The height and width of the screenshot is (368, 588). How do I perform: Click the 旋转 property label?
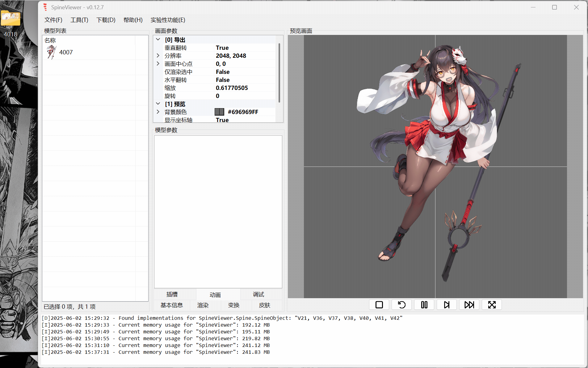coord(170,96)
